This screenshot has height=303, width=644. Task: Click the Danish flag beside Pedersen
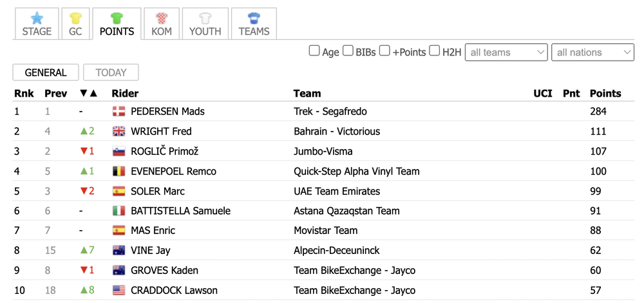118,112
